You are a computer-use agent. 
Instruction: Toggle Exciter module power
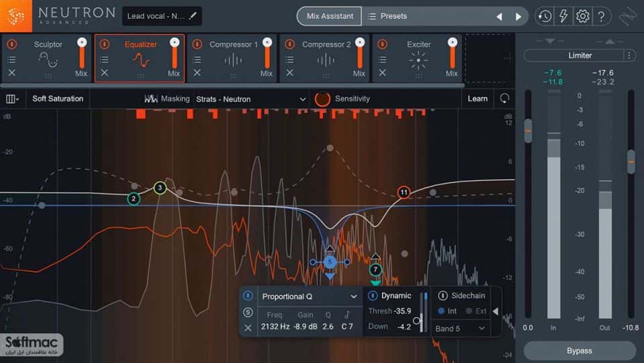pos(382,44)
